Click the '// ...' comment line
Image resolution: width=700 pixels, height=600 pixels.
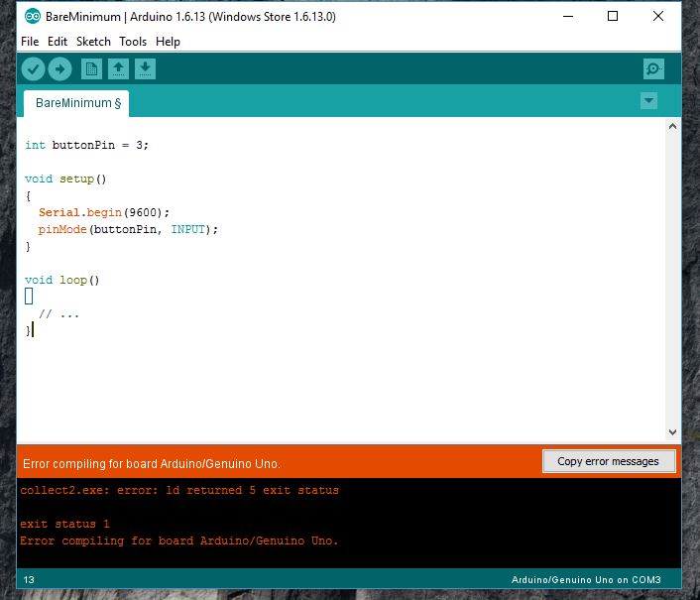click(x=58, y=314)
